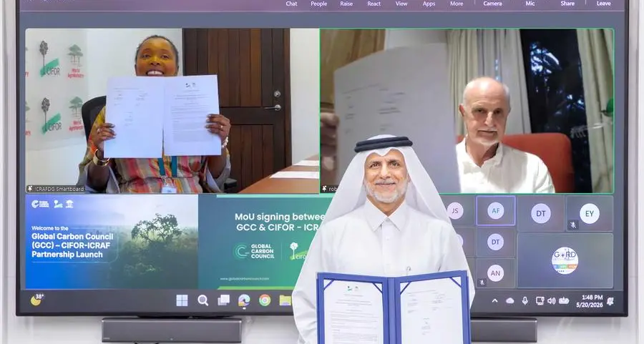Click the muted mic icon on EY tile

[x=573, y=225]
